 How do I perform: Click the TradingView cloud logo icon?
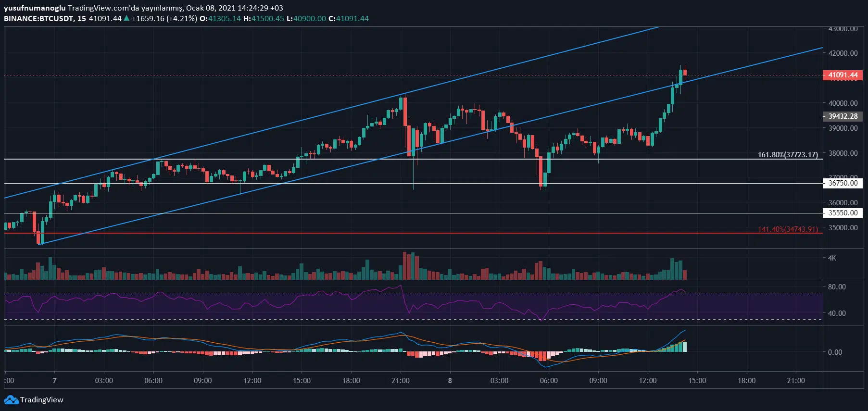tap(11, 400)
